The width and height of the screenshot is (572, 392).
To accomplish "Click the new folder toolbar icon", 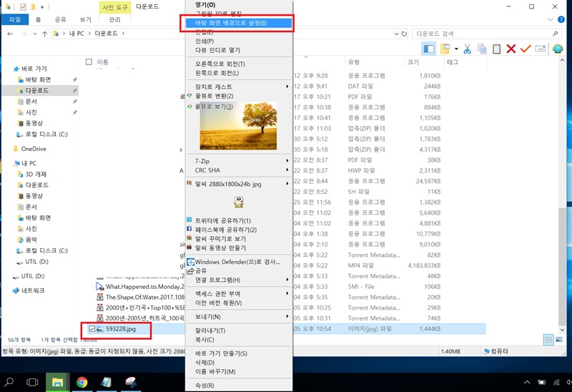I will tap(445, 49).
